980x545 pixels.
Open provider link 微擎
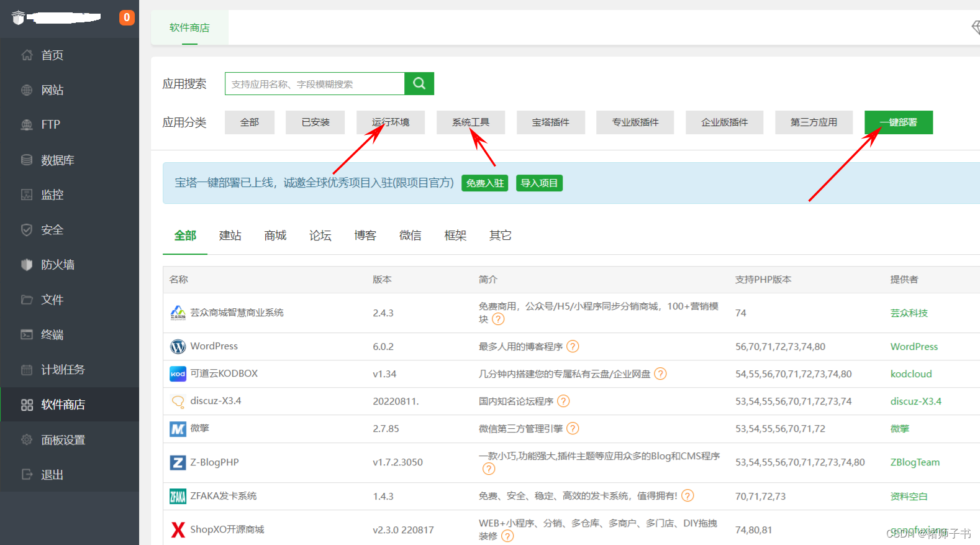[899, 429]
